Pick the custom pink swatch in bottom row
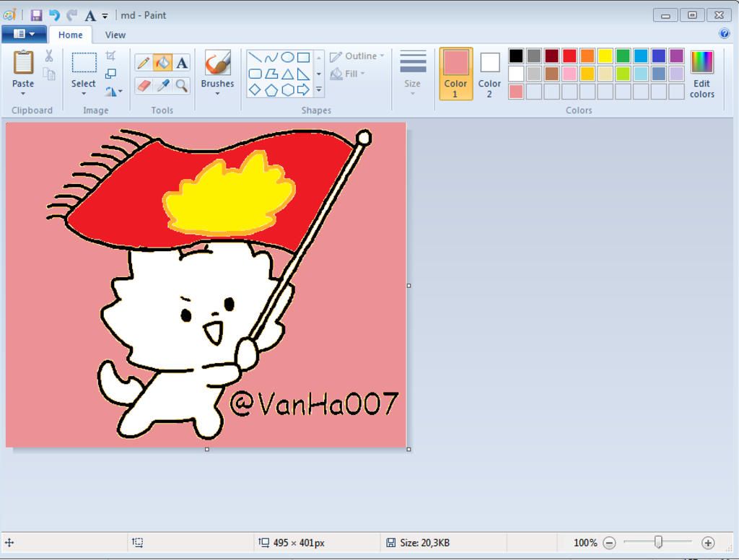This screenshot has width=739, height=560. click(x=516, y=92)
